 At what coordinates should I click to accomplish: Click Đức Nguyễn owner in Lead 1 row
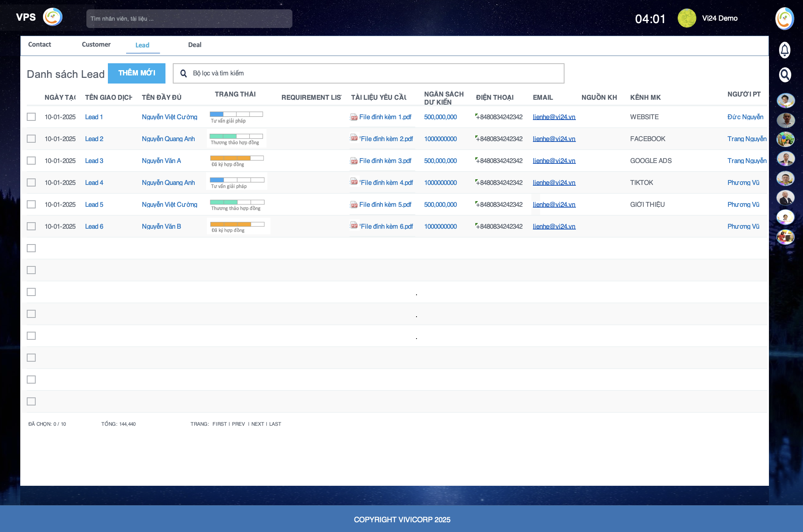745,117
